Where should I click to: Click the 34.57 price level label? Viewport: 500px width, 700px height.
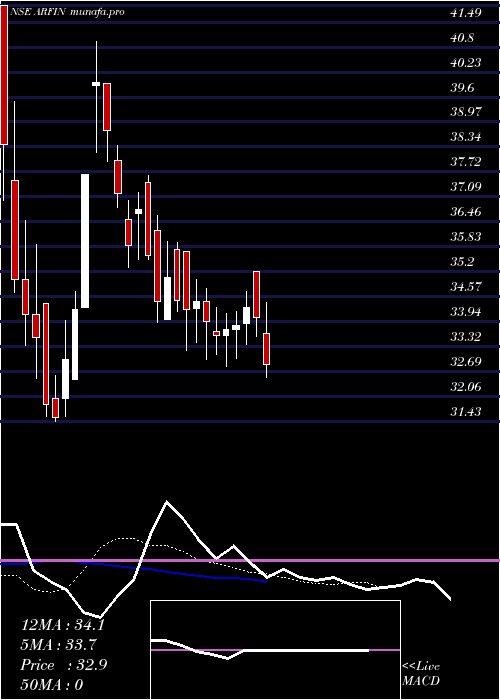click(466, 287)
